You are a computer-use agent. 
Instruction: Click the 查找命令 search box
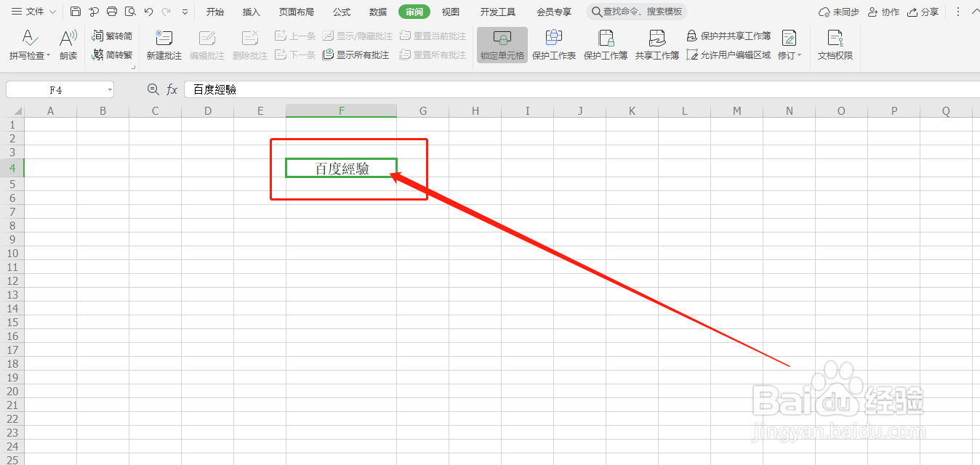pos(637,12)
